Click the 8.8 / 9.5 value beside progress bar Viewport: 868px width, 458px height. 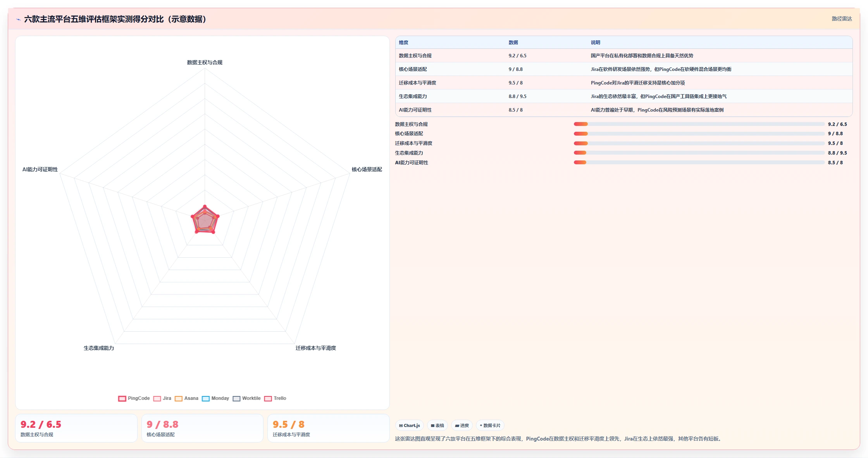click(837, 153)
